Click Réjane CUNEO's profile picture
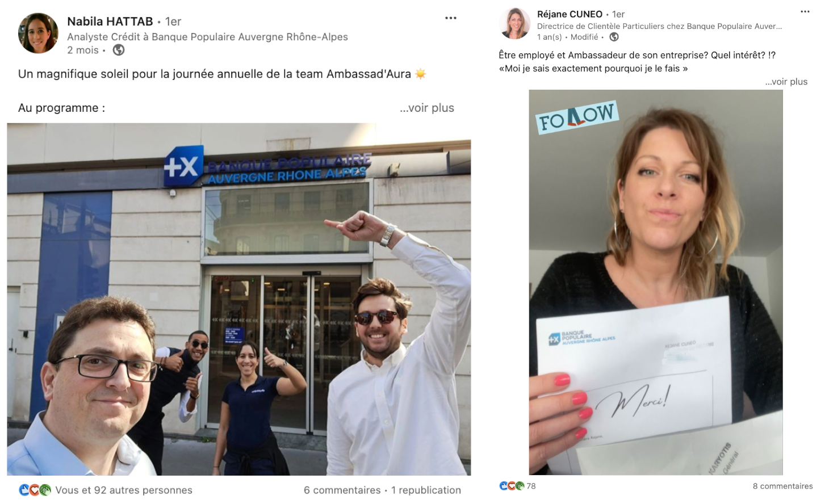 tap(514, 23)
